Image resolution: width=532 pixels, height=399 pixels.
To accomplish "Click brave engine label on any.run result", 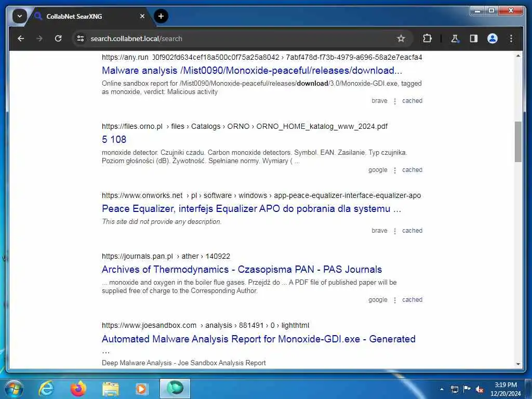I will click(x=379, y=101).
